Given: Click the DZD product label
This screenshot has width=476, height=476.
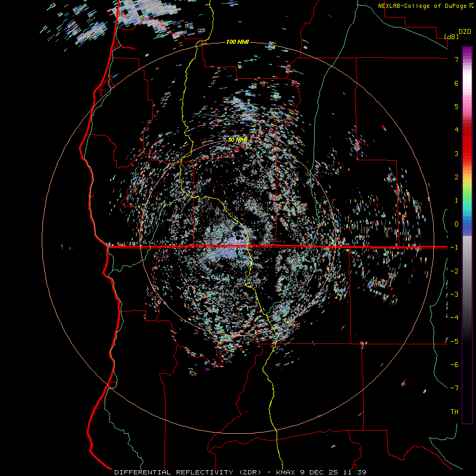Looking at the screenshot, I should (x=465, y=32).
